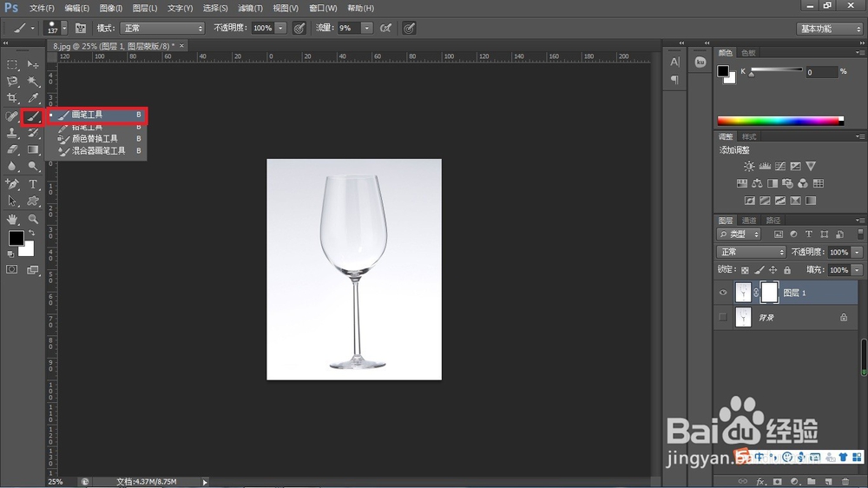The width and height of the screenshot is (868, 488).
Task: Select the Rectangular Marquee tool
Action: coord(12,65)
